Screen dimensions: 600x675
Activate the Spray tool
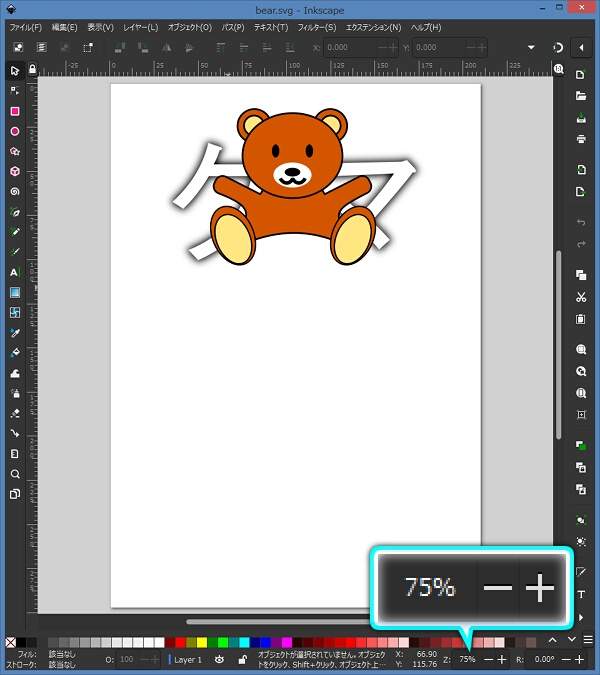pos(15,393)
